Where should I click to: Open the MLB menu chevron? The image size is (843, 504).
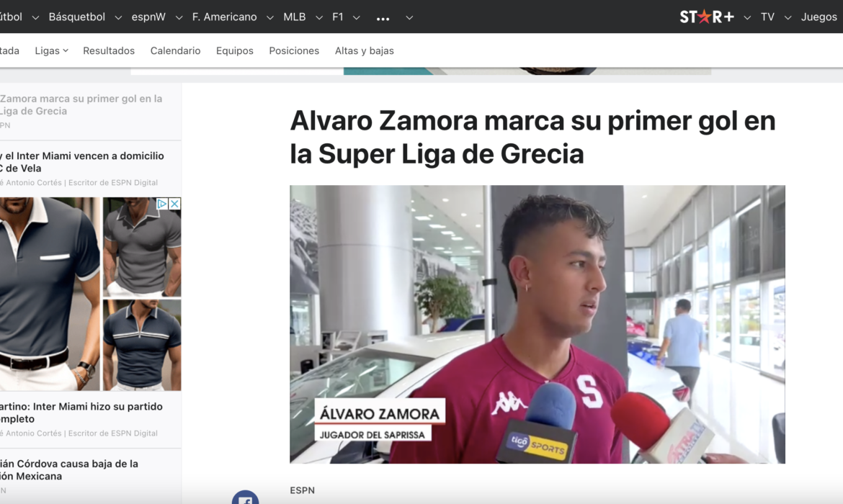point(318,18)
